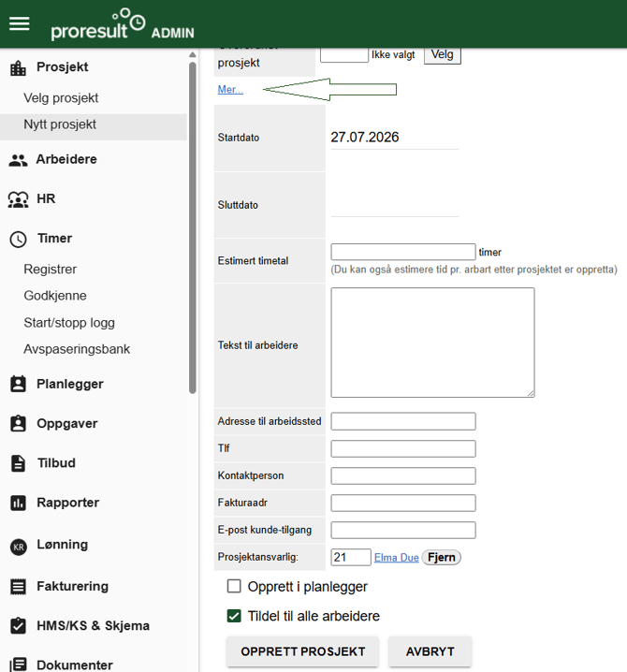This screenshot has height=672, width=627.
Task: Click the Velg button for overordnet prosjekt
Action: (x=443, y=55)
